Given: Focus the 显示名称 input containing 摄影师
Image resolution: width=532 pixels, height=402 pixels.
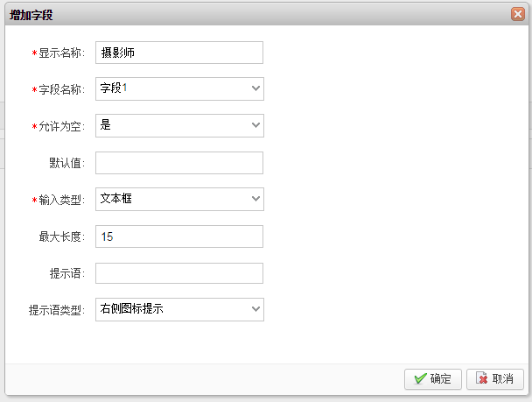Looking at the screenshot, I should point(178,53).
